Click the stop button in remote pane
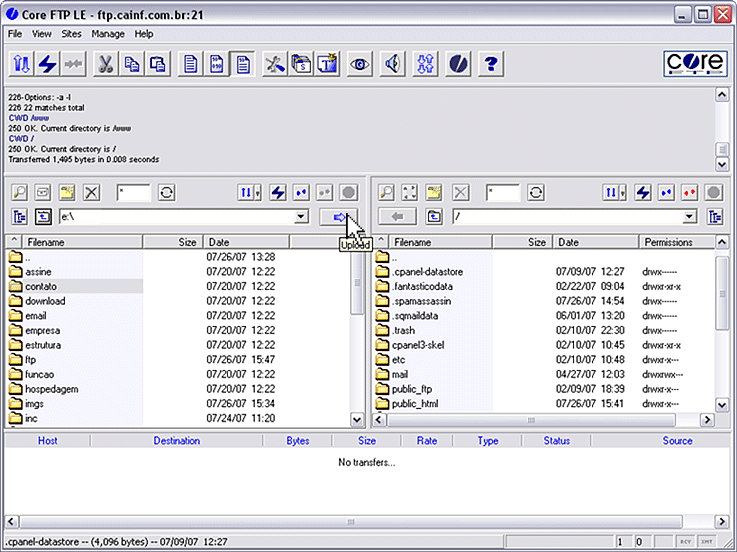The height and width of the screenshot is (552, 737). coord(714,192)
